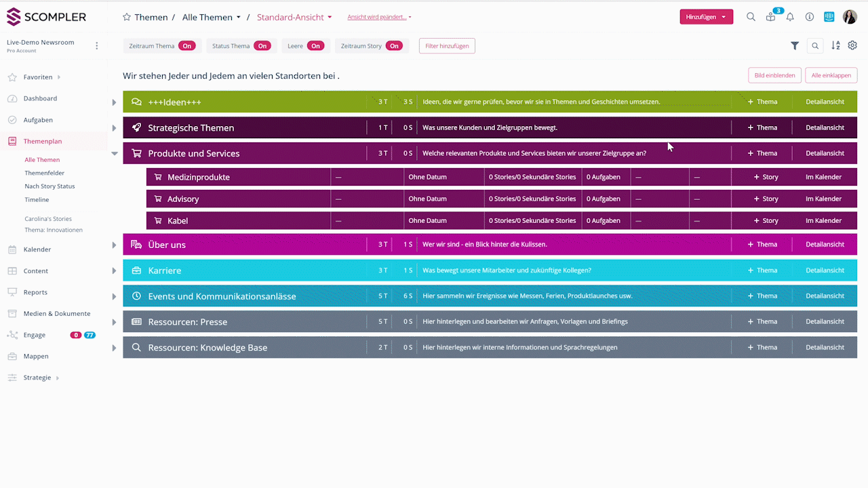868x488 pixels.
Task: Click the sort order icon
Action: pyautogui.click(x=835, y=45)
